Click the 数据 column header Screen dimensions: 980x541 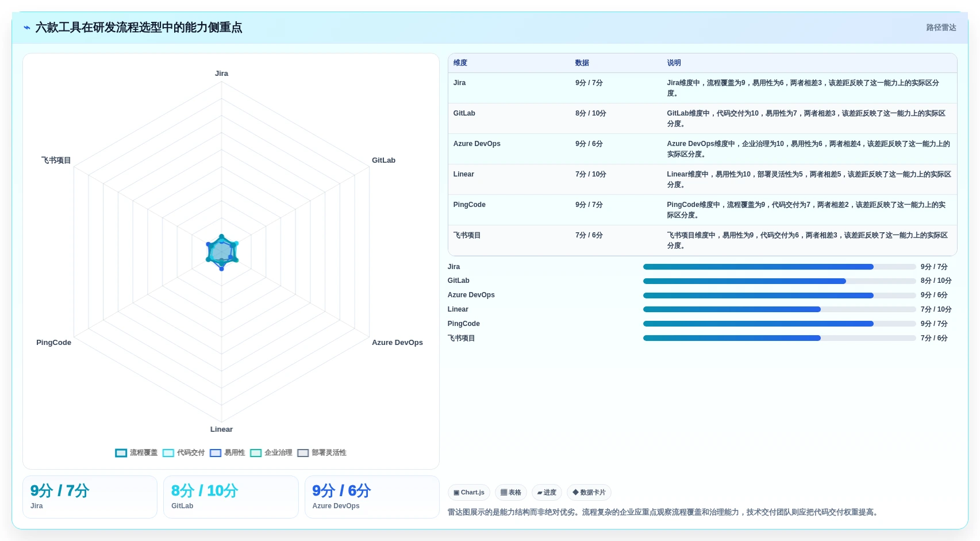[x=582, y=63]
